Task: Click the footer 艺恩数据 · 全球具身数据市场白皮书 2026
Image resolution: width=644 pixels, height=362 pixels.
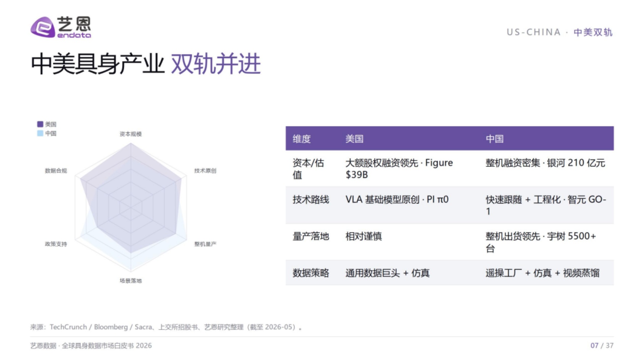Action: 91,346
